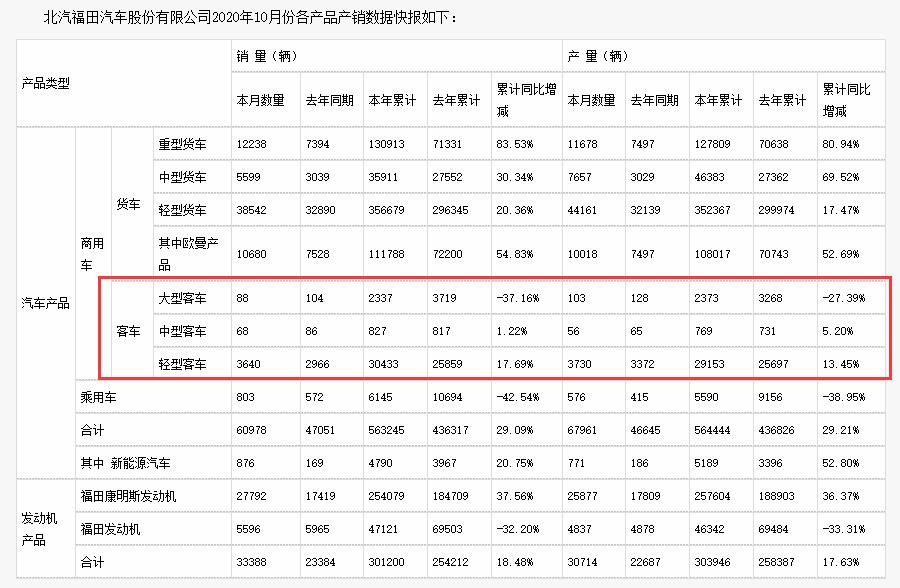Viewport: 900px width, 588px height.
Task: Select engine total sales value 33388
Action: click(251, 562)
